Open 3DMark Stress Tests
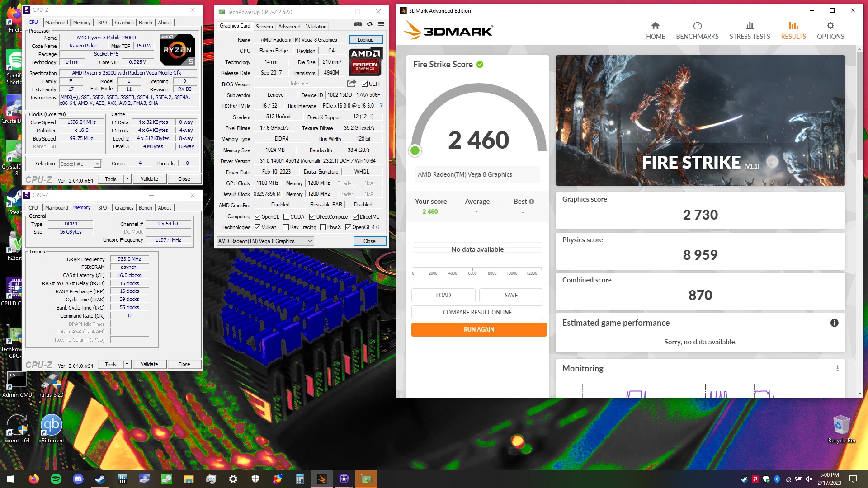This screenshot has width=868, height=488. [x=750, y=31]
